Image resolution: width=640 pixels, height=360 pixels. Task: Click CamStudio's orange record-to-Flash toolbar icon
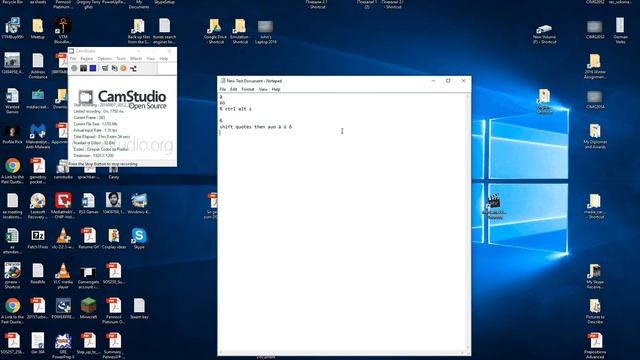[123, 68]
